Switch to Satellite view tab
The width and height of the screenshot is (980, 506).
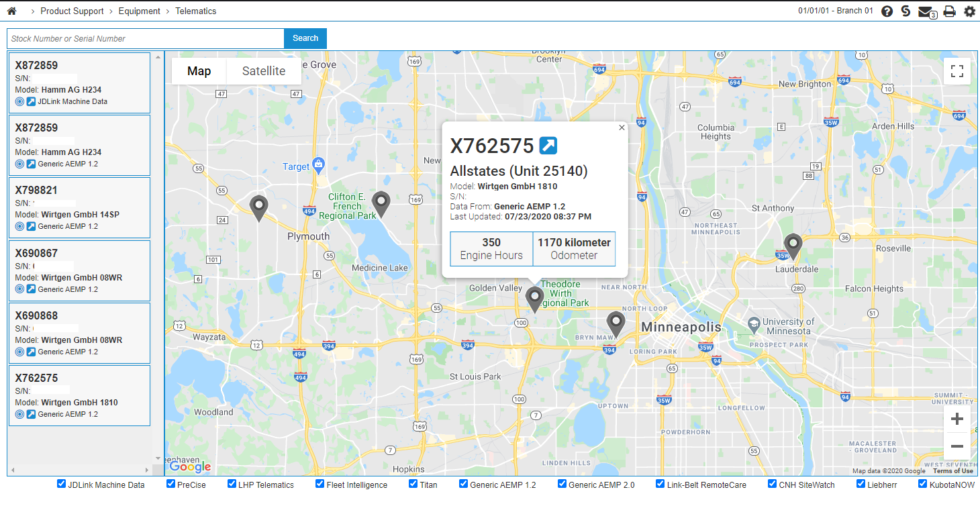tap(264, 71)
